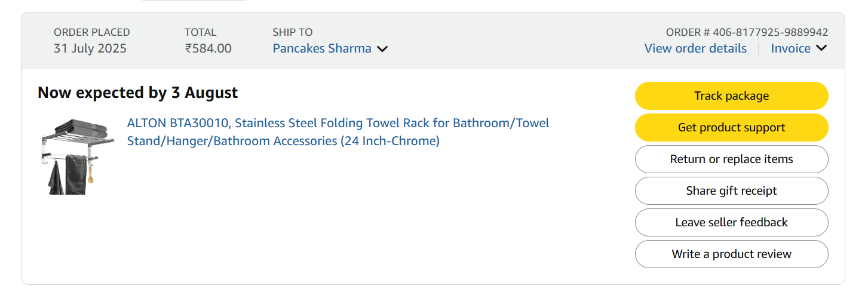Click Share gift receipt
This screenshot has height=292, width=868.
(x=731, y=191)
